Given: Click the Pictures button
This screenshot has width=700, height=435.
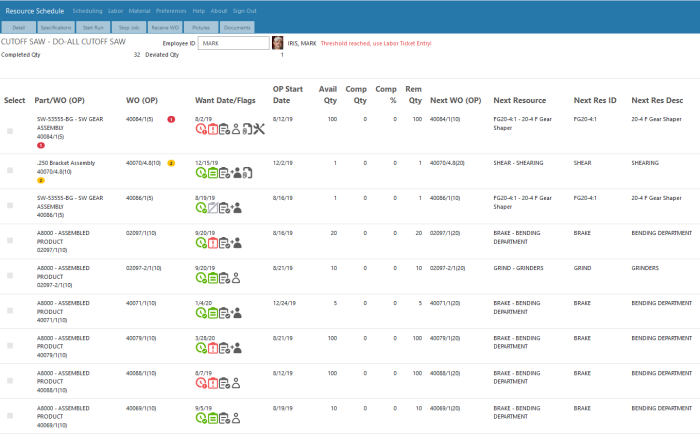Looking at the screenshot, I should tap(201, 27).
